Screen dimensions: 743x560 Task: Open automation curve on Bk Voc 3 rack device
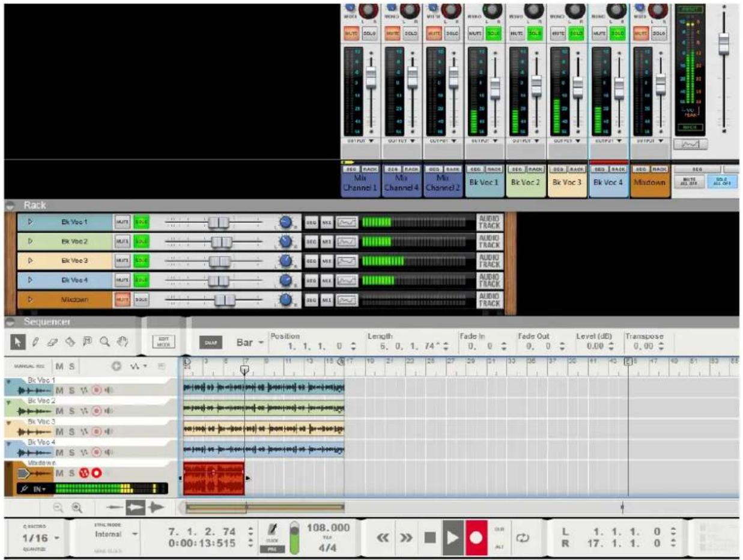click(345, 261)
